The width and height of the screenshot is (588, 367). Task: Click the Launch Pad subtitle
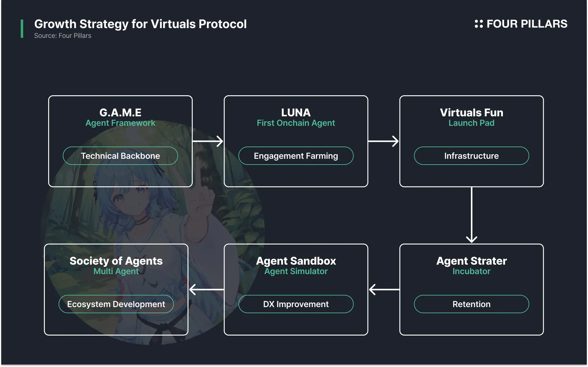click(471, 123)
